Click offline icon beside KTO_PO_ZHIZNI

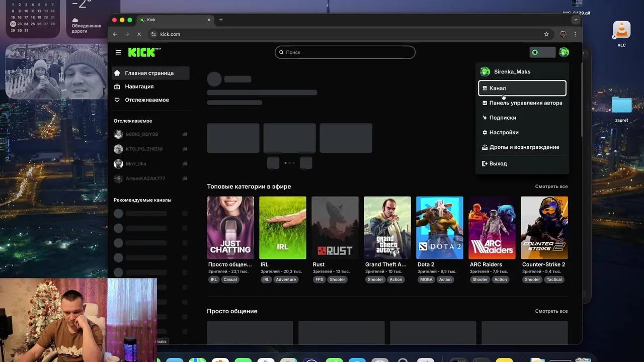tap(185, 149)
